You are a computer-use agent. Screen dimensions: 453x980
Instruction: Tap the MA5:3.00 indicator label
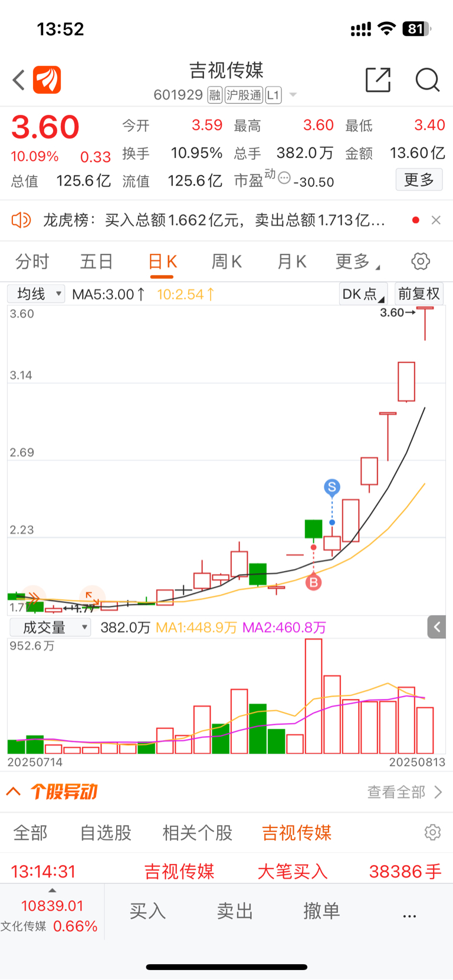tap(109, 294)
